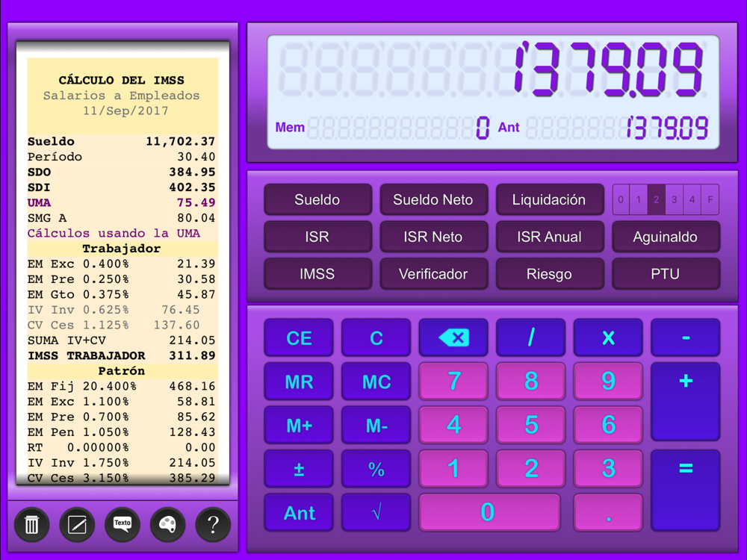Viewport: 747px width, 560px height.
Task: Select the EM Fij 20.400% row
Action: (x=122, y=386)
